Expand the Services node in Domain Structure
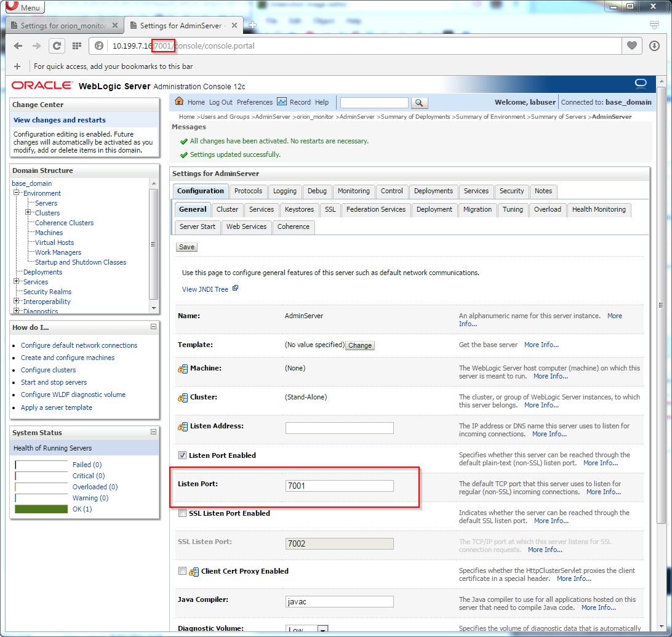Screen dimensions: 672x637 click(16, 281)
